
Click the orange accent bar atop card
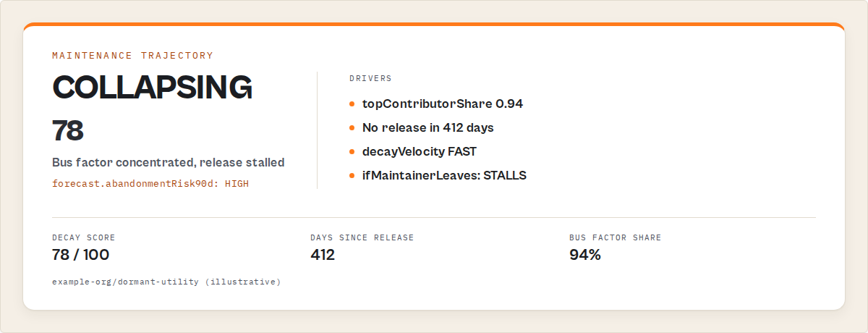pos(434,25)
